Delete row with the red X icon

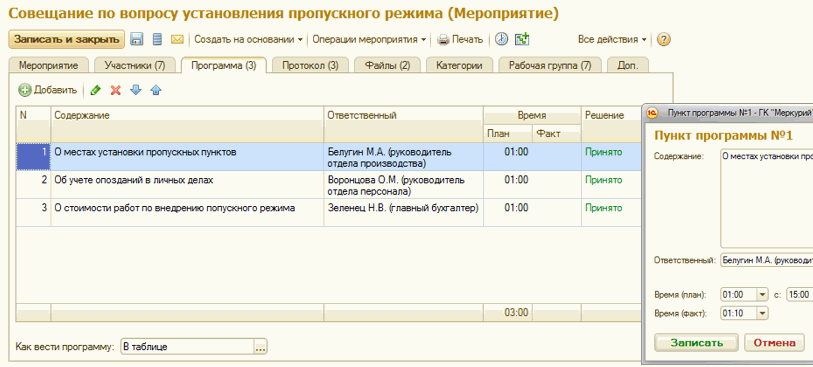tap(116, 90)
